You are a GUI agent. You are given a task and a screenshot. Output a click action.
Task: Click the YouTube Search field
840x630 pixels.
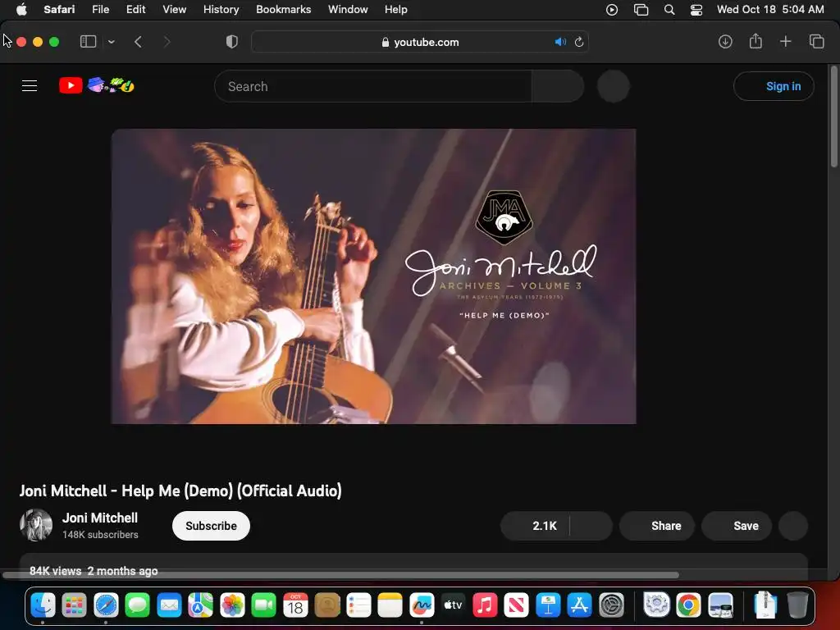pos(373,86)
